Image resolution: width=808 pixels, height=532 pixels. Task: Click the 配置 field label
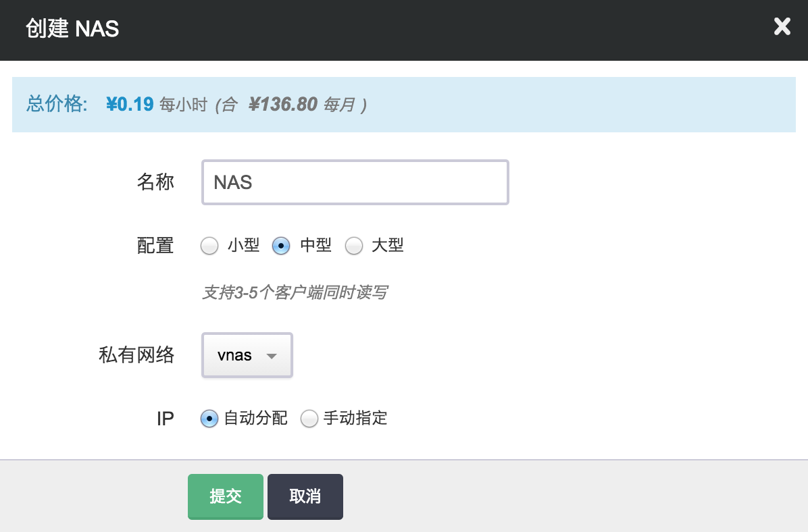(155, 246)
